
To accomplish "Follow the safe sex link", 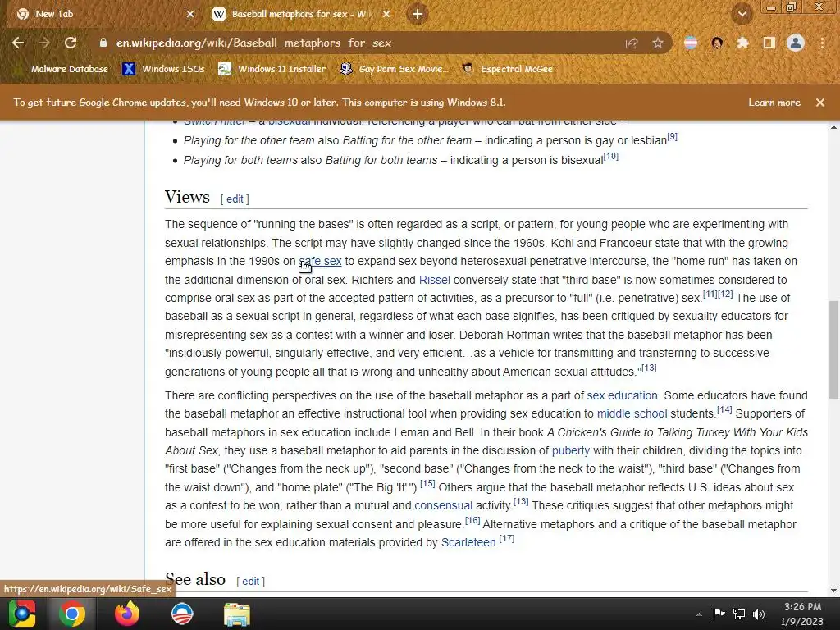I will (320, 261).
